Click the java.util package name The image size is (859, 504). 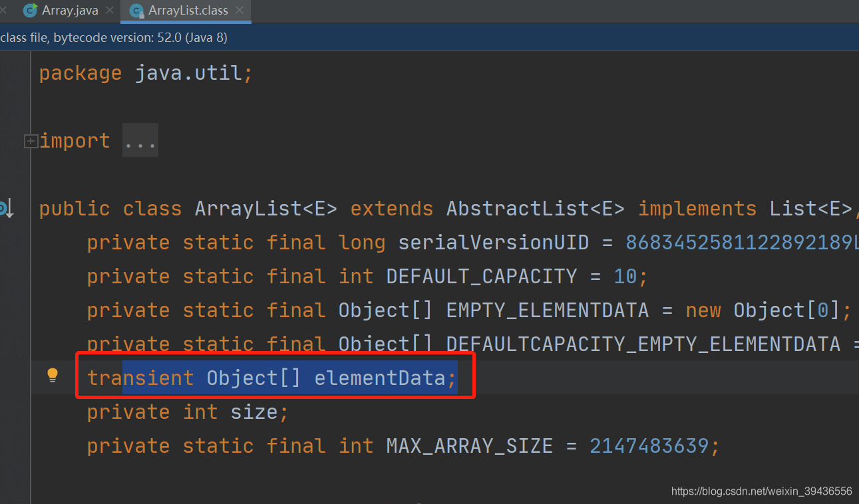tap(188, 73)
